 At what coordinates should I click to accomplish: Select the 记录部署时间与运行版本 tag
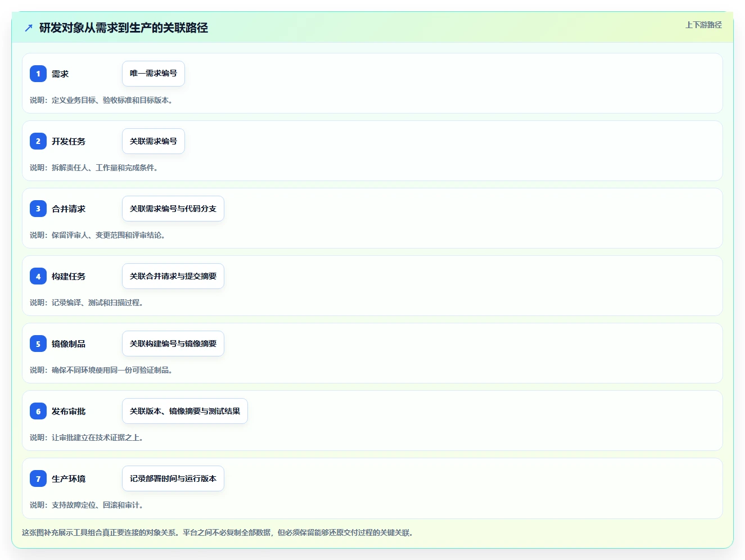click(173, 478)
